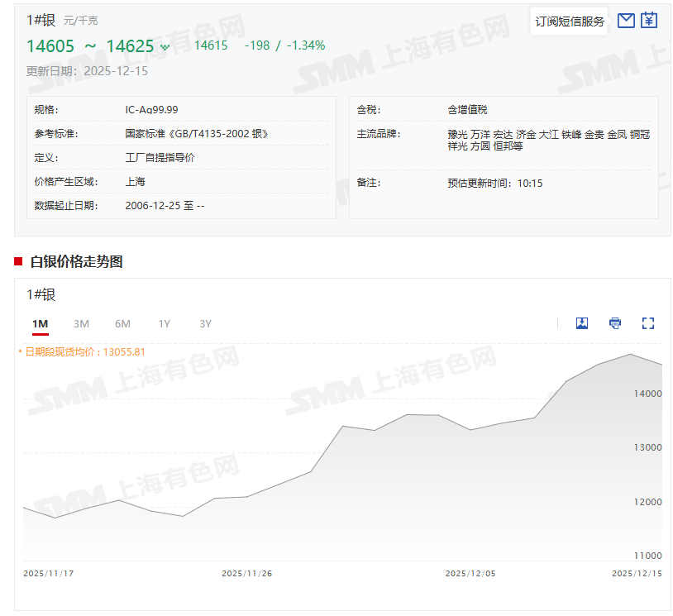
Task: Click the 白银价格走势图 section heading
Action: click(x=76, y=261)
